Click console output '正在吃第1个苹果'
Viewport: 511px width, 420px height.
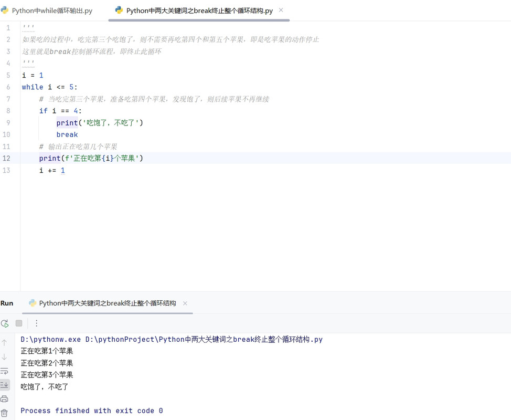(47, 351)
